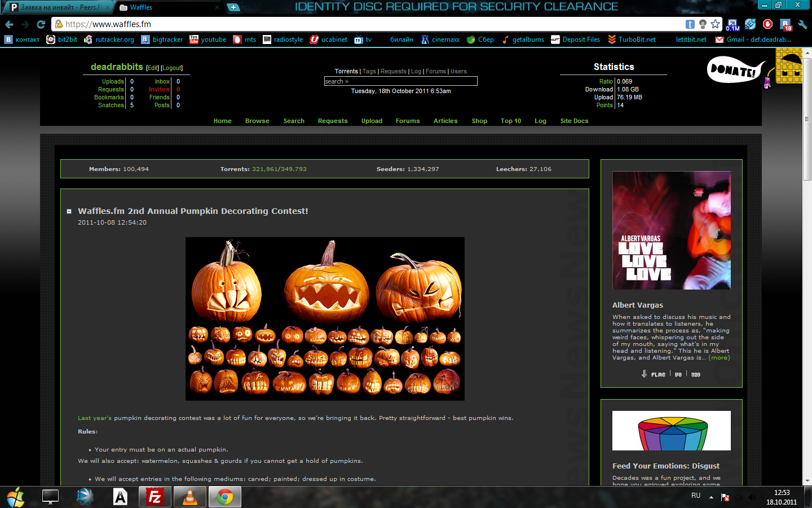Reload the waffles.fm page
812x508 pixels.
(x=41, y=24)
